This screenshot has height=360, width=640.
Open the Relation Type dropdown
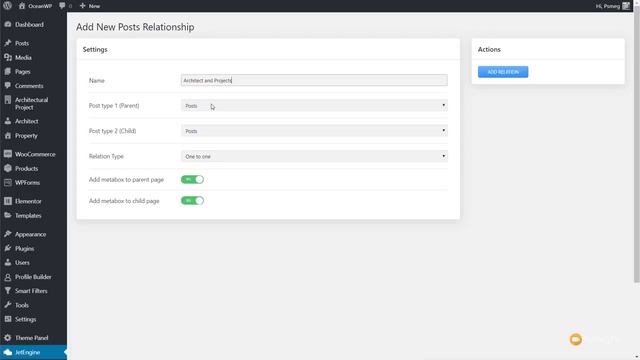[314, 156]
